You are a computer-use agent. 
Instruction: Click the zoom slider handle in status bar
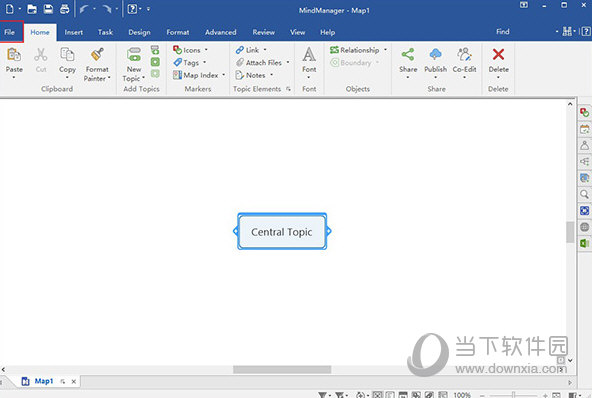[513, 395]
